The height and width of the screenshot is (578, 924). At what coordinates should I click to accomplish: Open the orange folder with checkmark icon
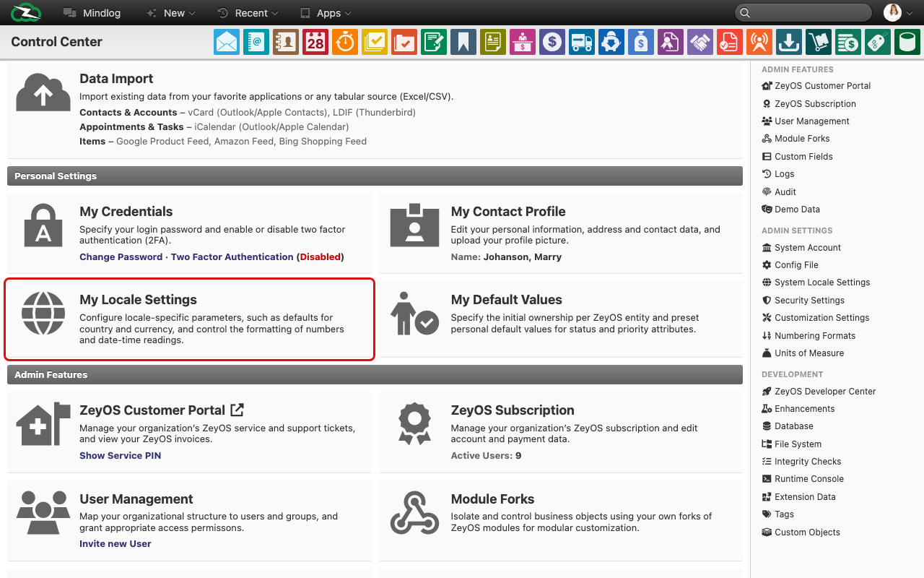coord(404,42)
